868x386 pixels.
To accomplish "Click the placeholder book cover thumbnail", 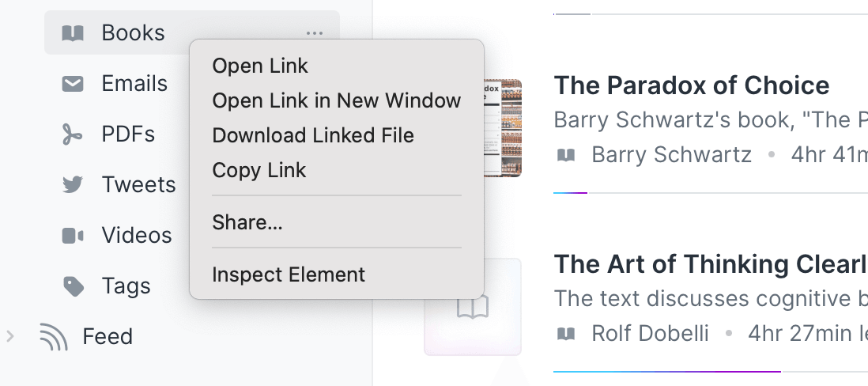I will [473, 307].
